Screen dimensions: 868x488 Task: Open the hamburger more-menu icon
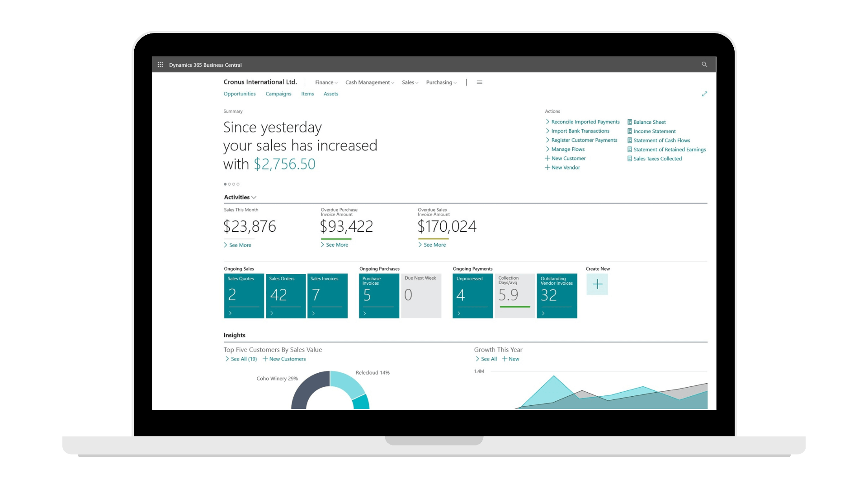click(x=480, y=82)
